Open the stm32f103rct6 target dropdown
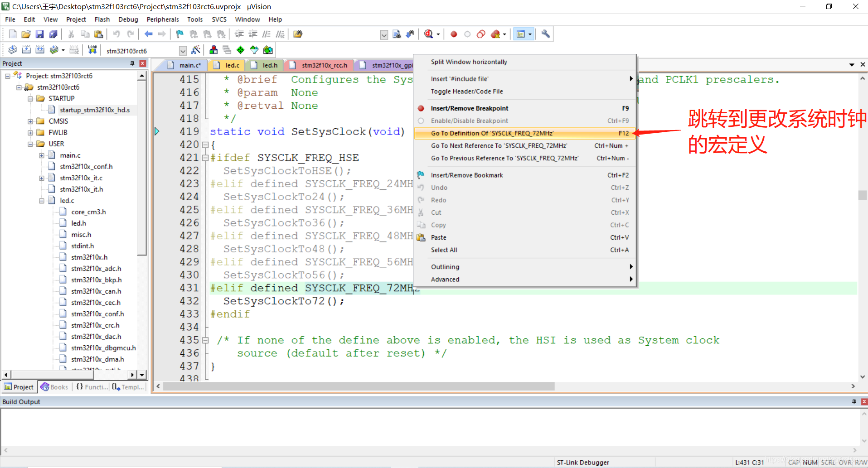868x468 pixels. pos(183,50)
